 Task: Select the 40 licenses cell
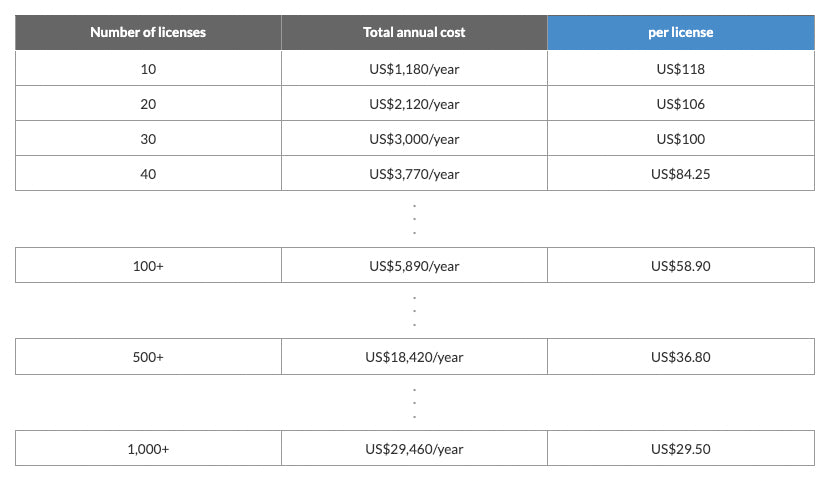tap(148, 174)
